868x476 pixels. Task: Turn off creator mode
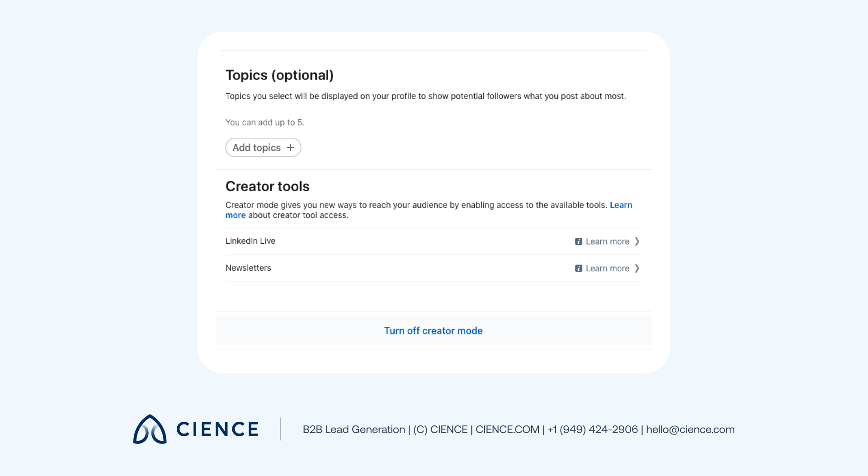[x=433, y=331]
